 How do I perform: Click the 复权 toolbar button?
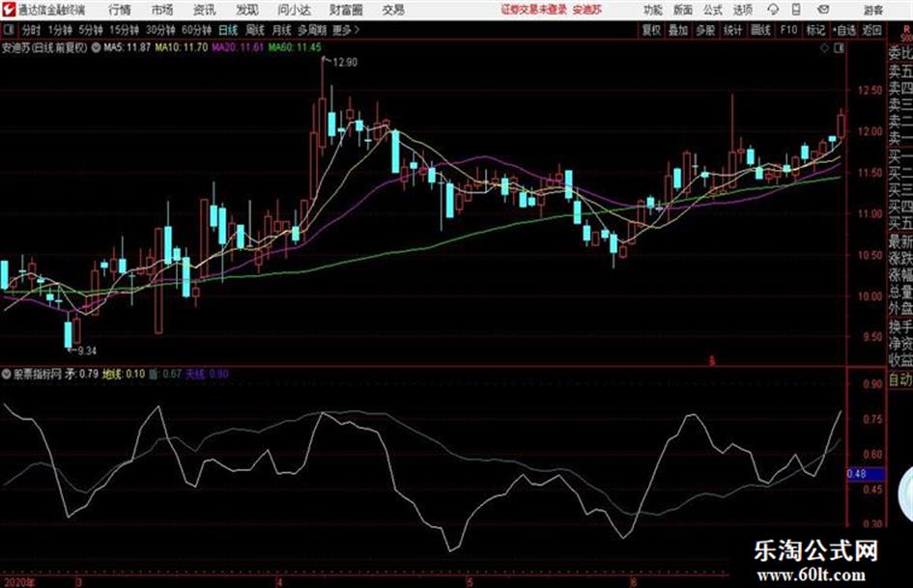tap(651, 30)
